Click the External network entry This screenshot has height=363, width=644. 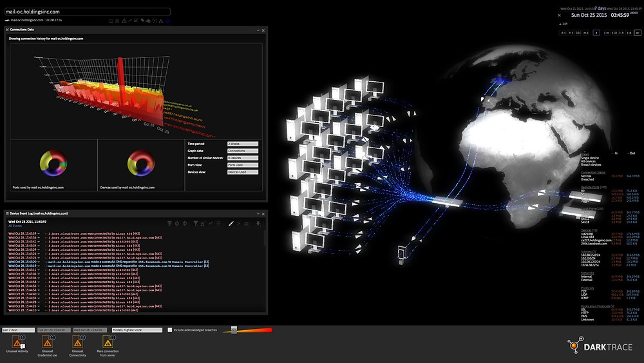click(587, 280)
